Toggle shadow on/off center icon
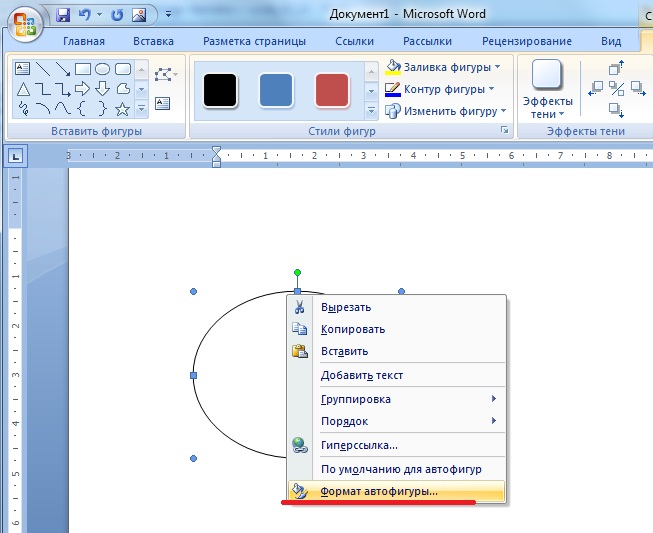653x533 pixels. [x=616, y=89]
